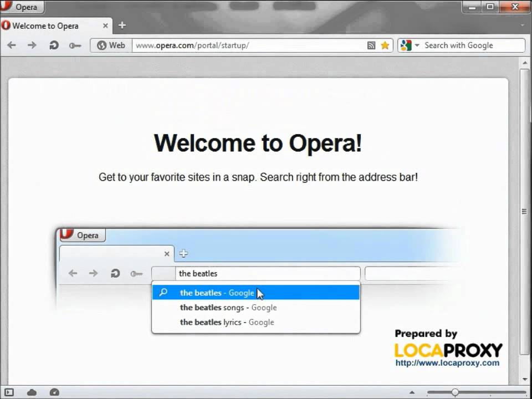
Task: Click the page scrollbar up arrow
Action: point(525,63)
